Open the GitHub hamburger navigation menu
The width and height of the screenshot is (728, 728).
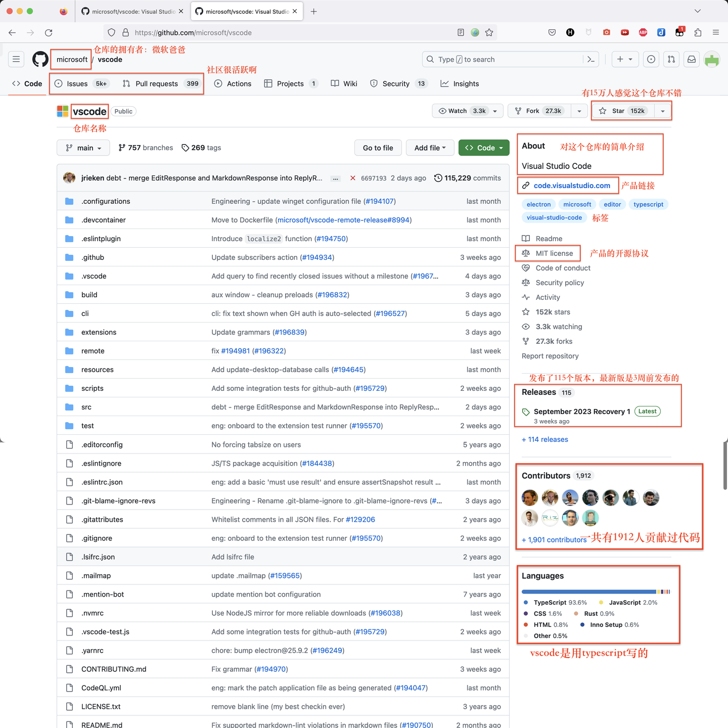(16, 59)
